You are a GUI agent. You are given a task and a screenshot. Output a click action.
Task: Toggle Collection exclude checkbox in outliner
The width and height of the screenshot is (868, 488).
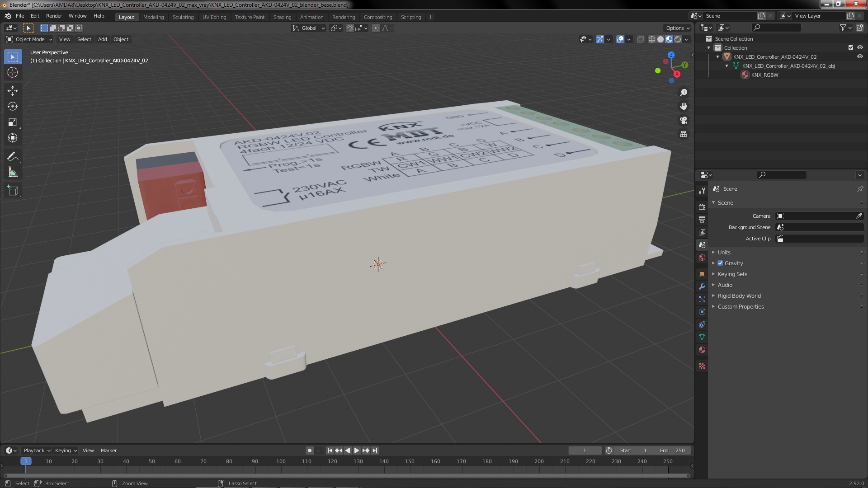(x=851, y=47)
